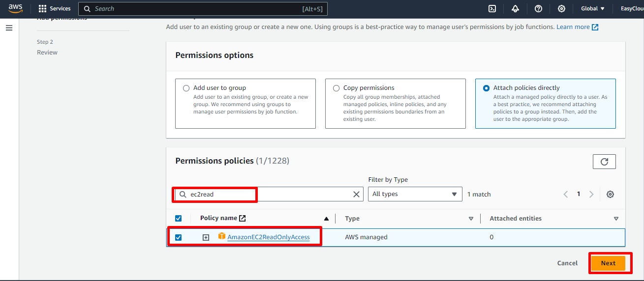
Task: Select Copy permissions option
Action: pos(336,88)
